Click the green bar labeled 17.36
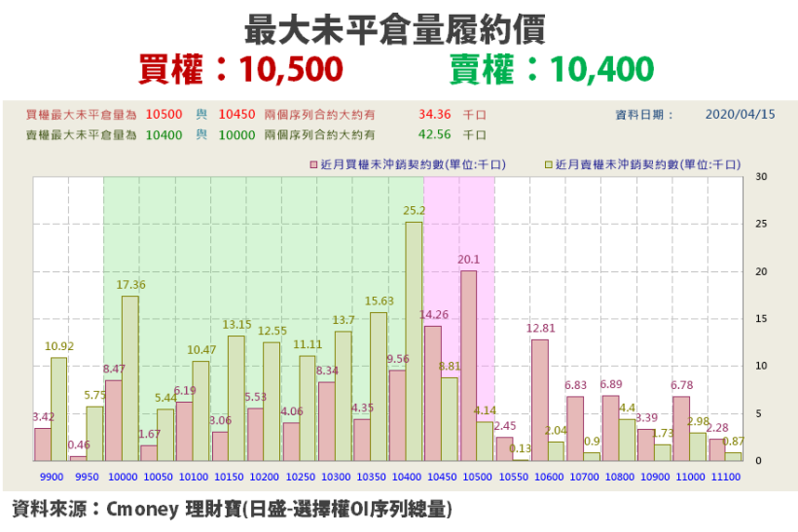798x532 pixels. (129, 378)
